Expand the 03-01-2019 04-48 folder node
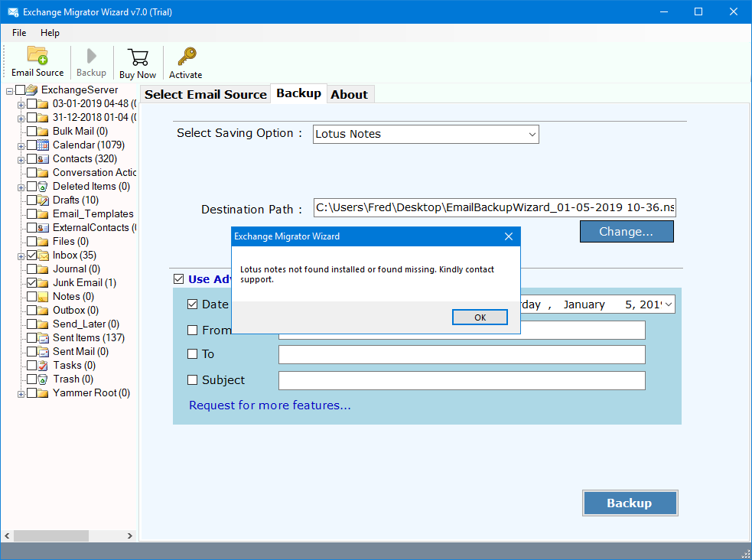Image resolution: width=752 pixels, height=560 pixels. click(21, 105)
